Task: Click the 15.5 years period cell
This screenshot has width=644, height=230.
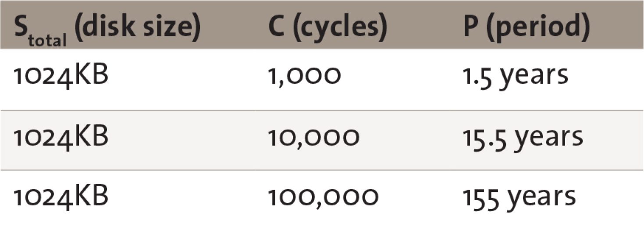Action: (523, 138)
